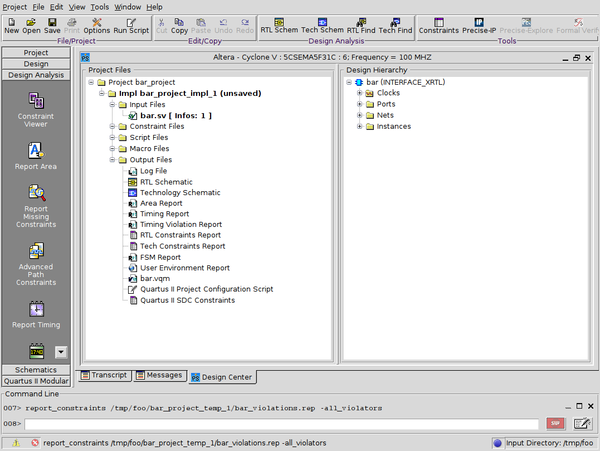The width and height of the screenshot is (600, 451).
Task: Click the Run Script toolbar icon
Action: point(133,25)
